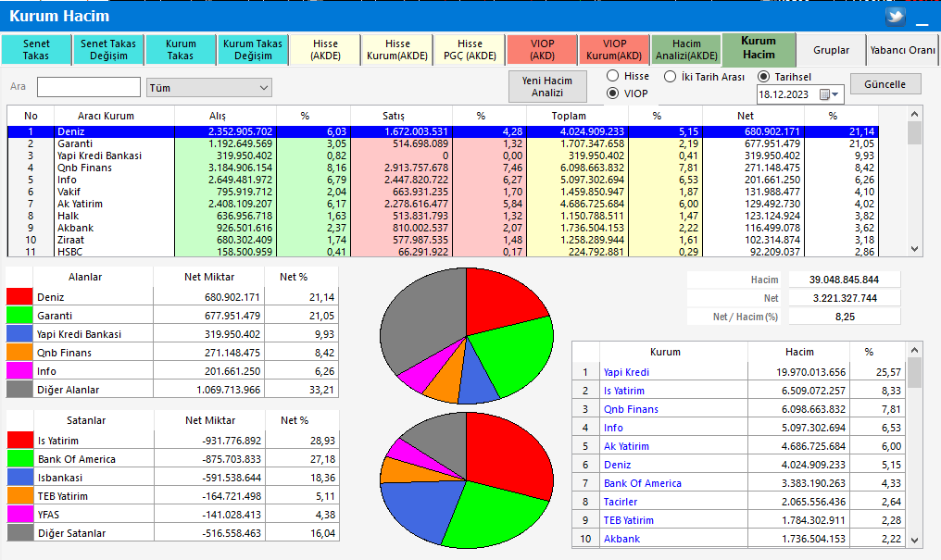
Task: Open the Tüm filter dropdown
Action: 209,88
